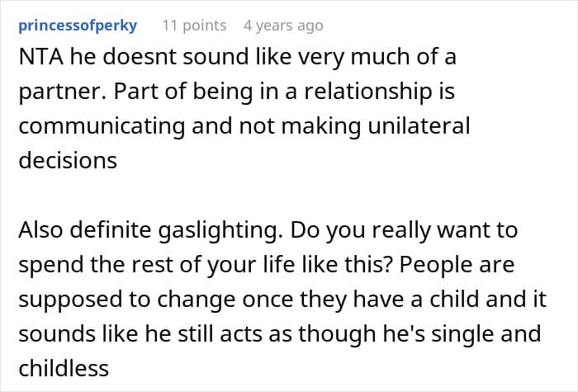Click the word gaslighting in second paragraph

point(218,230)
